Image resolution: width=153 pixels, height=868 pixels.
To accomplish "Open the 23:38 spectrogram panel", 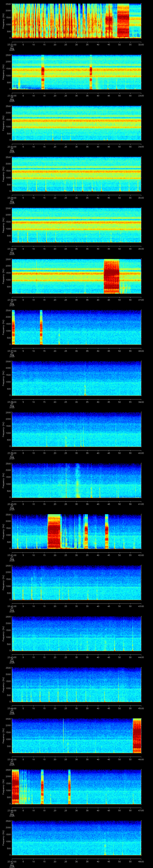I will pyautogui.click(x=76, y=378).
